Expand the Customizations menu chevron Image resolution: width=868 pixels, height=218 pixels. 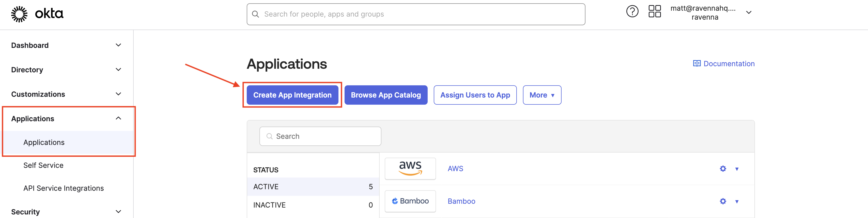point(118,94)
